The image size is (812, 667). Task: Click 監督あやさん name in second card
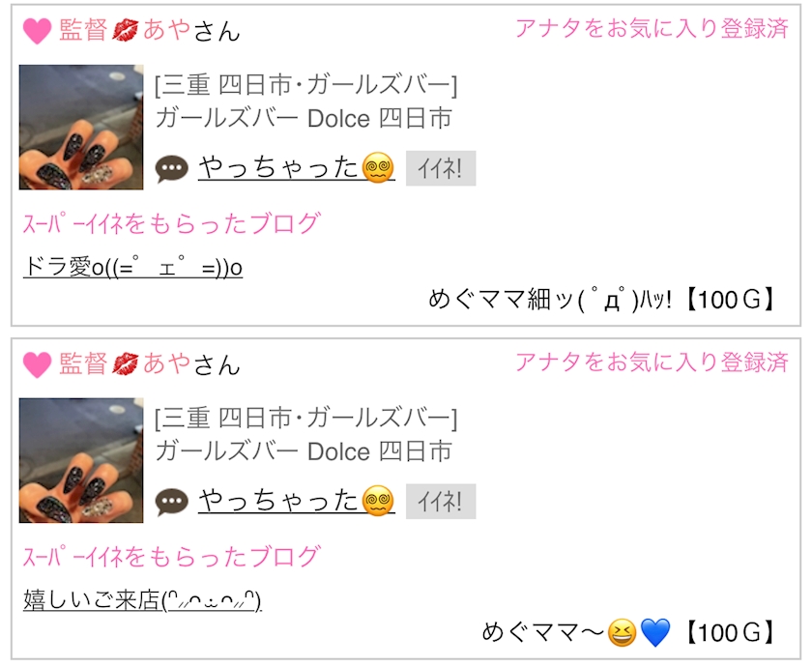pyautogui.click(x=150, y=363)
